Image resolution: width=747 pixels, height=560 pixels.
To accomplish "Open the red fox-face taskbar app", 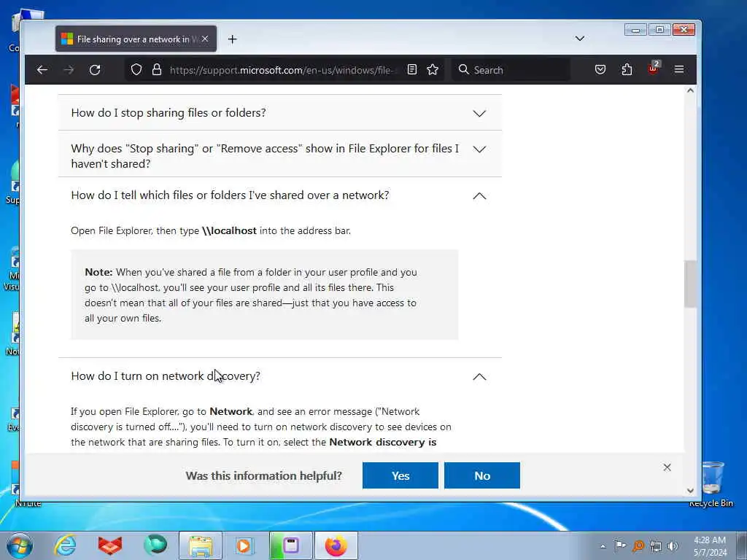I will click(x=110, y=545).
